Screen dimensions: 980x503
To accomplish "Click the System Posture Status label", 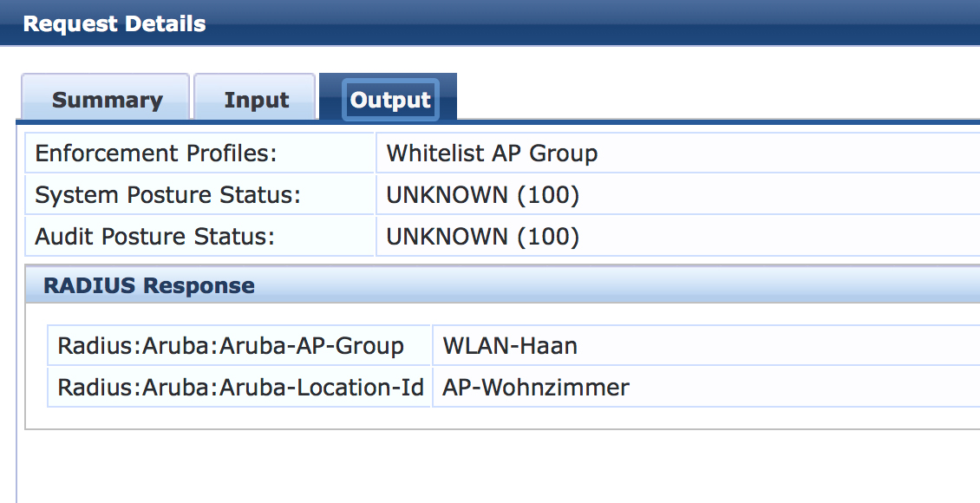I will 167,195.
